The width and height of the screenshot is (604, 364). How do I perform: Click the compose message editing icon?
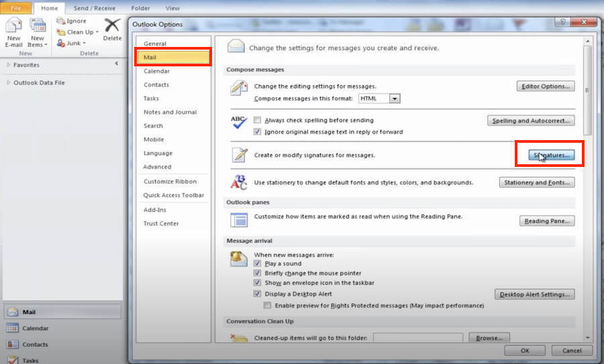239,88
